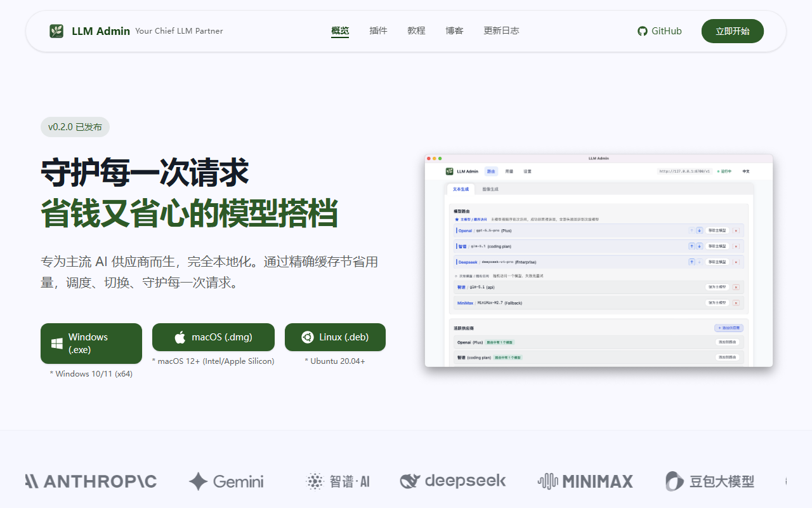Click the 立即开始 button

click(x=733, y=31)
